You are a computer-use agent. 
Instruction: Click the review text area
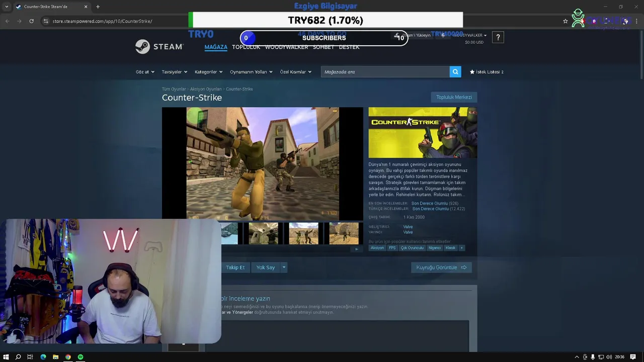pos(345,336)
